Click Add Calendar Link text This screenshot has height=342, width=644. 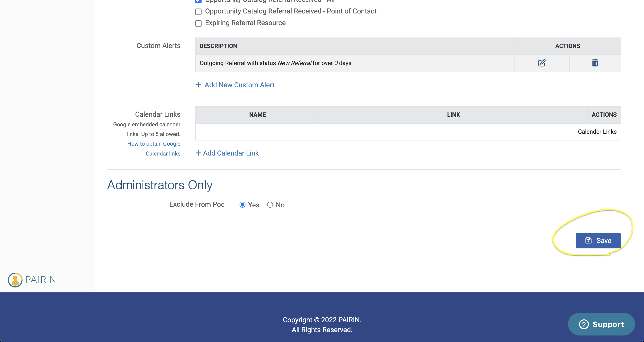pos(231,153)
